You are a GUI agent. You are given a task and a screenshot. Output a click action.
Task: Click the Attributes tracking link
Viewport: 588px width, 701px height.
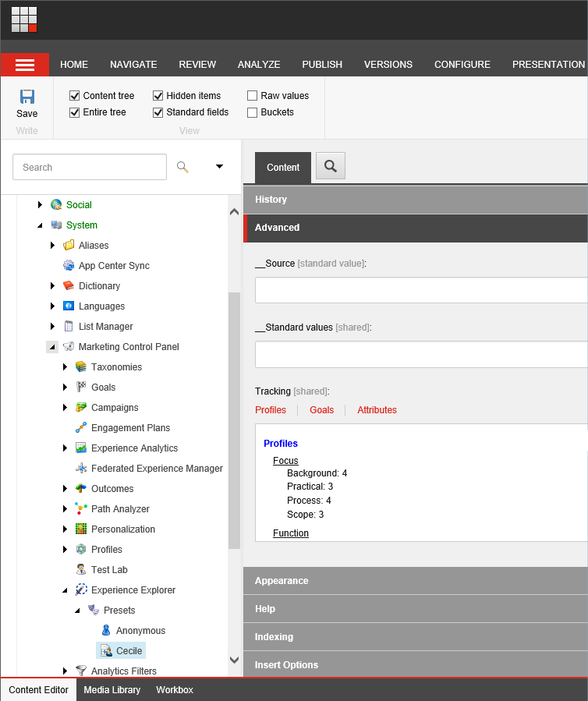click(377, 410)
